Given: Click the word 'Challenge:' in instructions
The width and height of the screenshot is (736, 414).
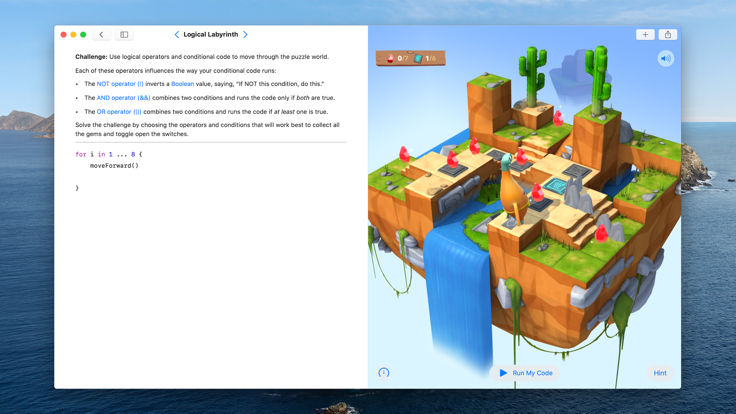Looking at the screenshot, I should click(x=91, y=57).
